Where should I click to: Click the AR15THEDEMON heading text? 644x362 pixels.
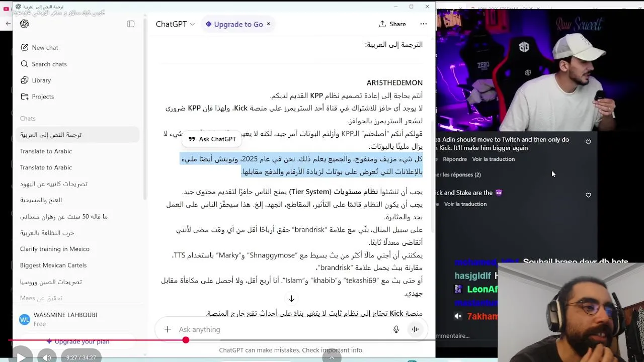pos(394,82)
